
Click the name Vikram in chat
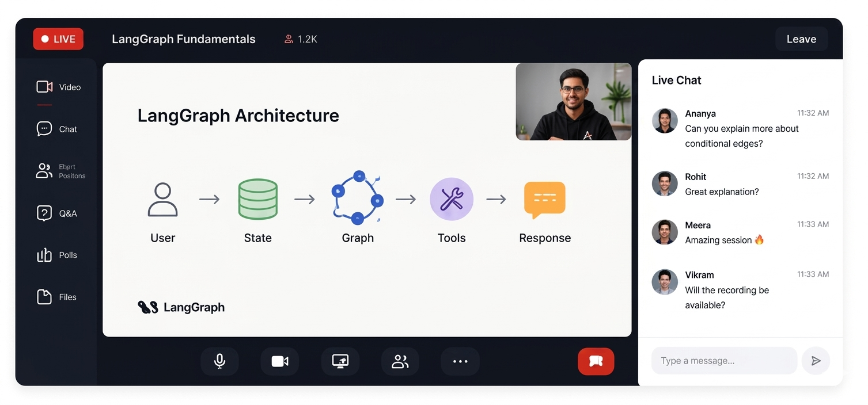point(699,275)
